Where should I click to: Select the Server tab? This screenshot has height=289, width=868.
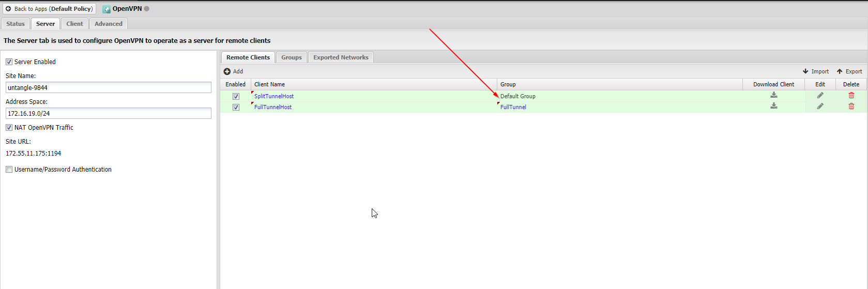[x=45, y=24]
